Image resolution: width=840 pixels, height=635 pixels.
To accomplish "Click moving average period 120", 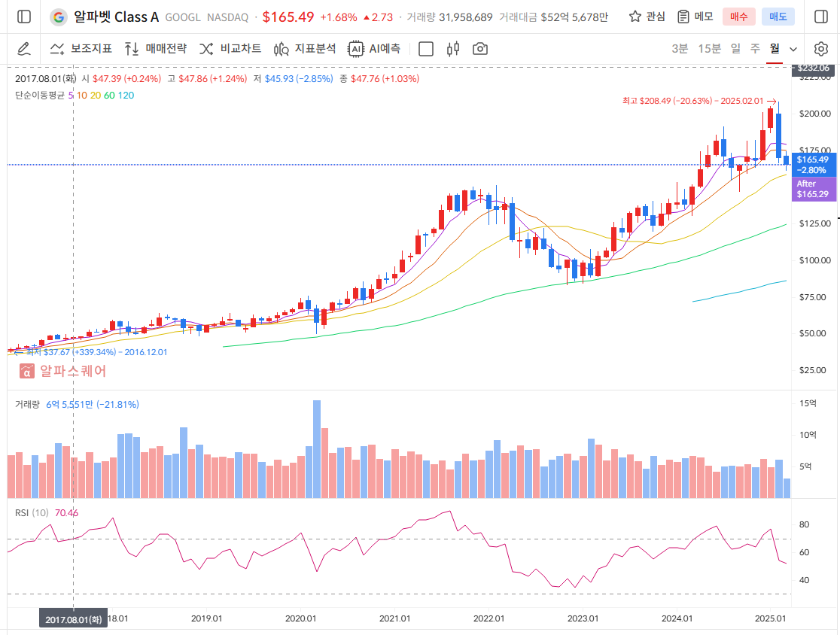I will click(126, 96).
